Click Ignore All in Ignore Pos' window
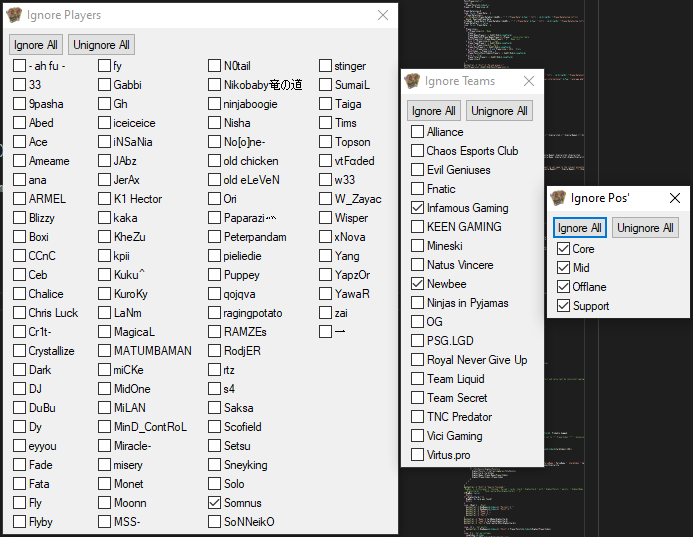The image size is (693, 537). click(579, 228)
